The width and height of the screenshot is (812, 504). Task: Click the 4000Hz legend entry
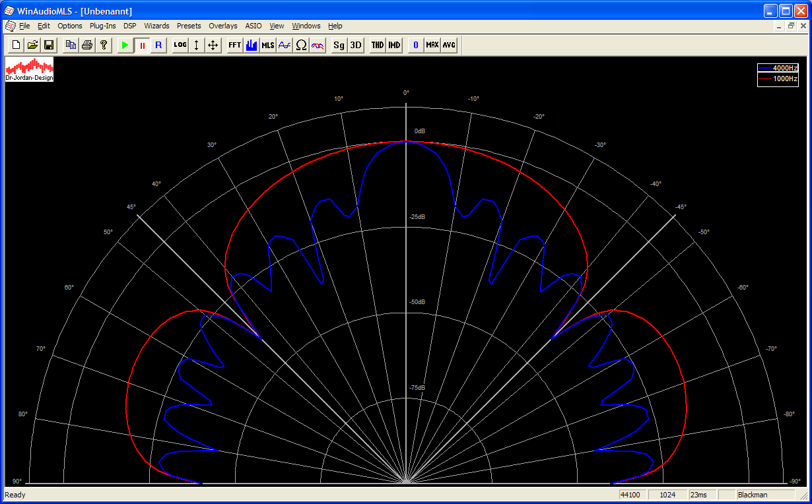779,68
